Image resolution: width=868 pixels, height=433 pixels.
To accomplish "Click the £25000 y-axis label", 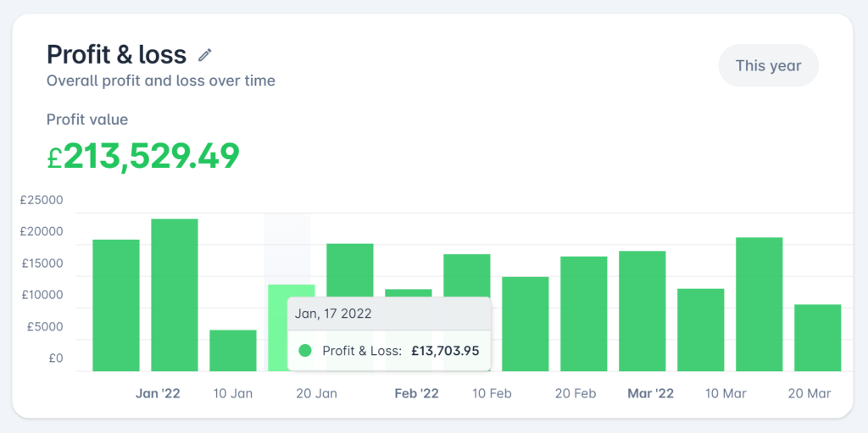I will point(42,200).
